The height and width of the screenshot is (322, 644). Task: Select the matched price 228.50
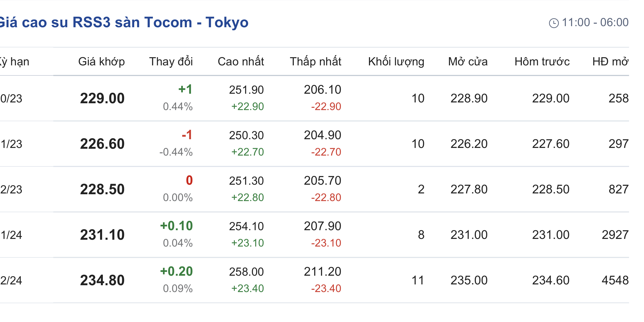pyautogui.click(x=102, y=189)
